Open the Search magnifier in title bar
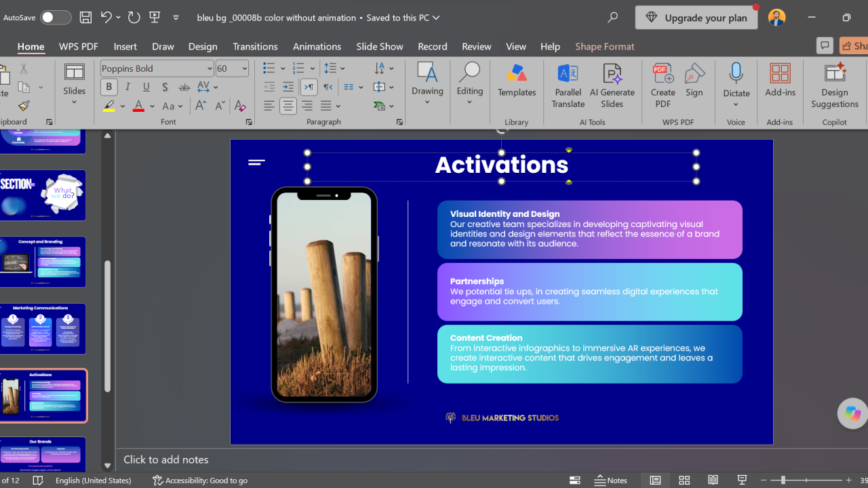Viewport: 868px width, 488px height. pyautogui.click(x=612, y=18)
